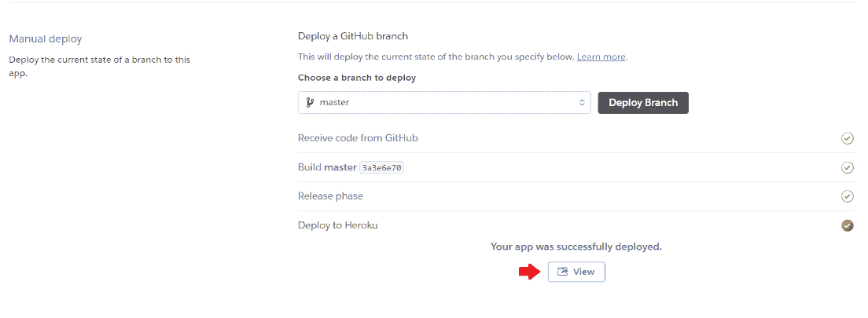Click the external-link icon inside View button
Viewport: 868px width, 318px height.
pos(562,272)
